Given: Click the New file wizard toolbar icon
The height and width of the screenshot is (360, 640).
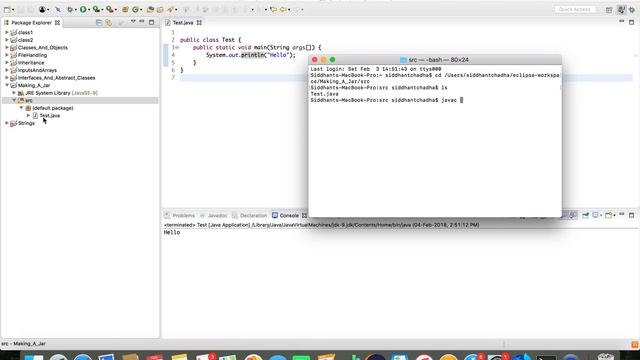Looking at the screenshot, I should [x=7, y=9].
